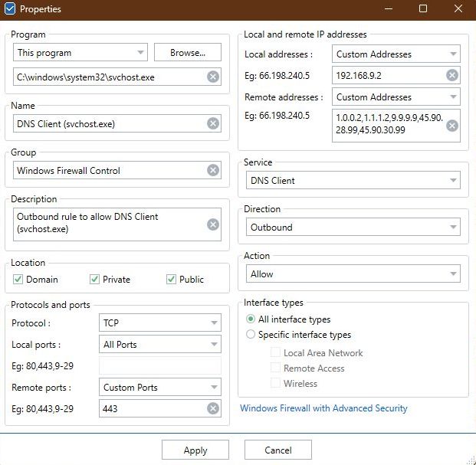Clear the remote ports 443 value

pyautogui.click(x=213, y=409)
